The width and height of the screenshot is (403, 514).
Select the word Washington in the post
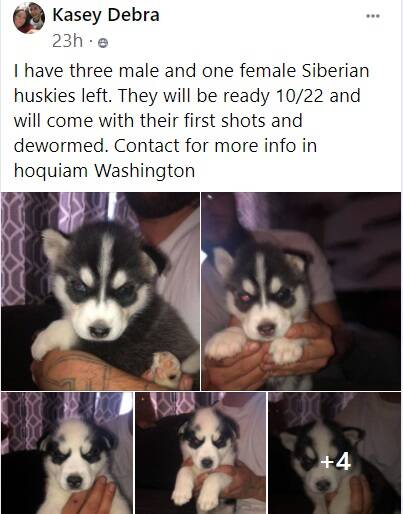[x=145, y=171]
